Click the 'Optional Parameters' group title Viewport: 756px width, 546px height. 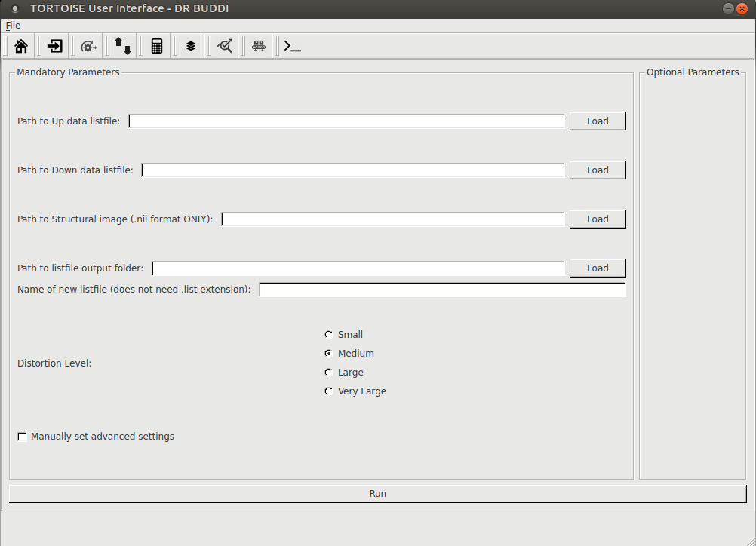693,72
